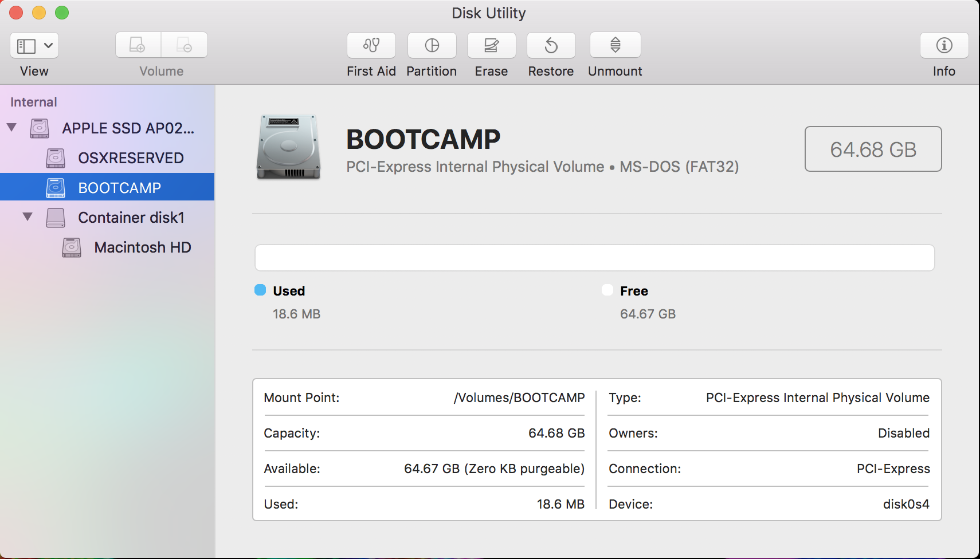Click the Connection: row label

click(x=645, y=469)
